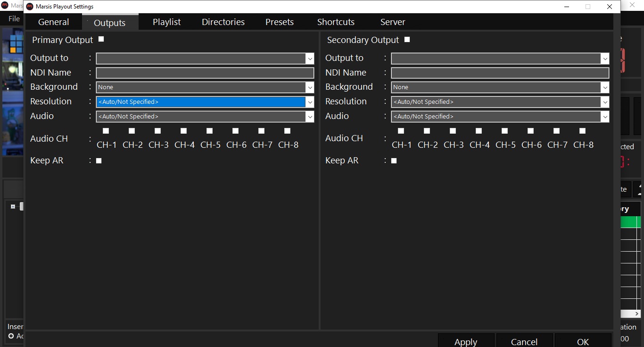644x347 pixels.
Task: Open the Server tab
Action: click(393, 22)
